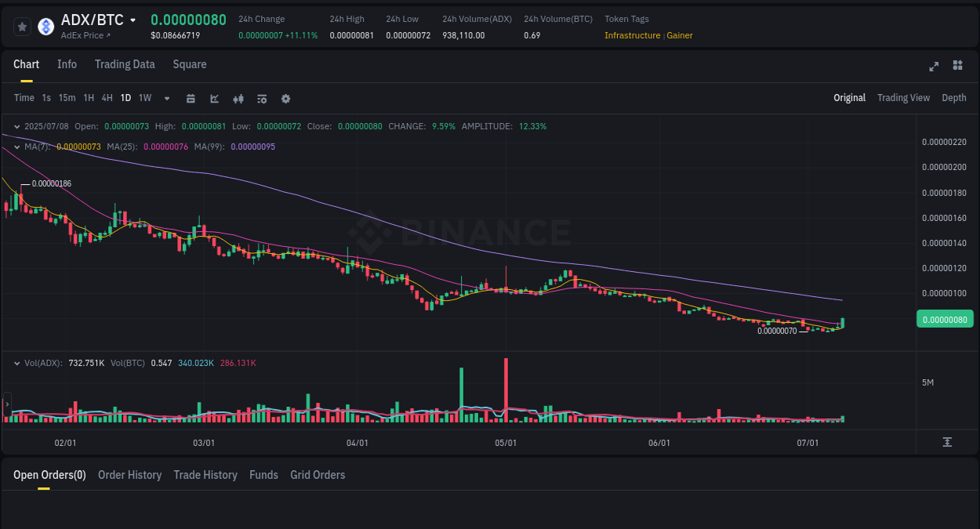Image resolution: width=980 pixels, height=529 pixels.
Task: Open the widgets layout icon
Action: coord(957,67)
